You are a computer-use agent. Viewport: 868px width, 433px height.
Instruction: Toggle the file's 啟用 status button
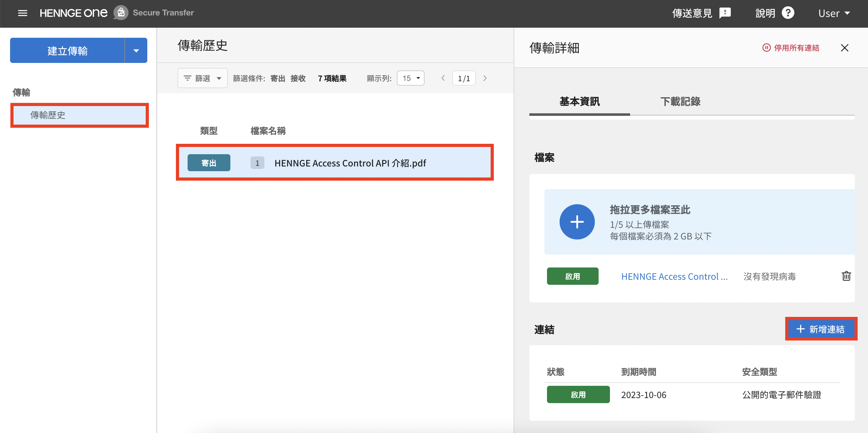click(572, 276)
